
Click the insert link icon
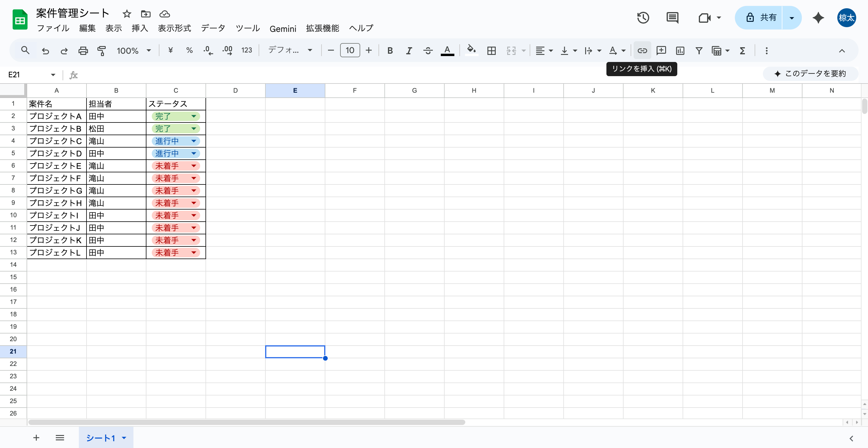(x=642, y=50)
